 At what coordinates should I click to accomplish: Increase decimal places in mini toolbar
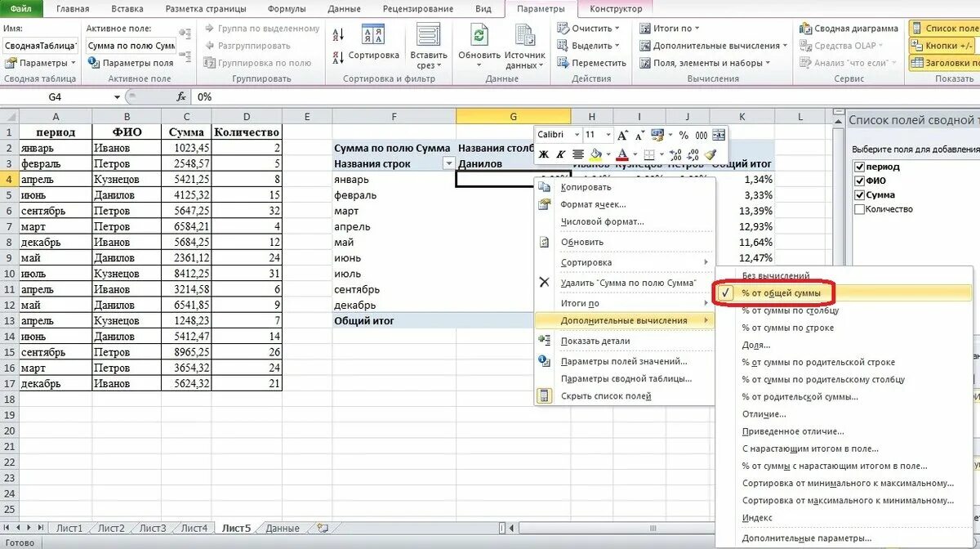(x=675, y=154)
